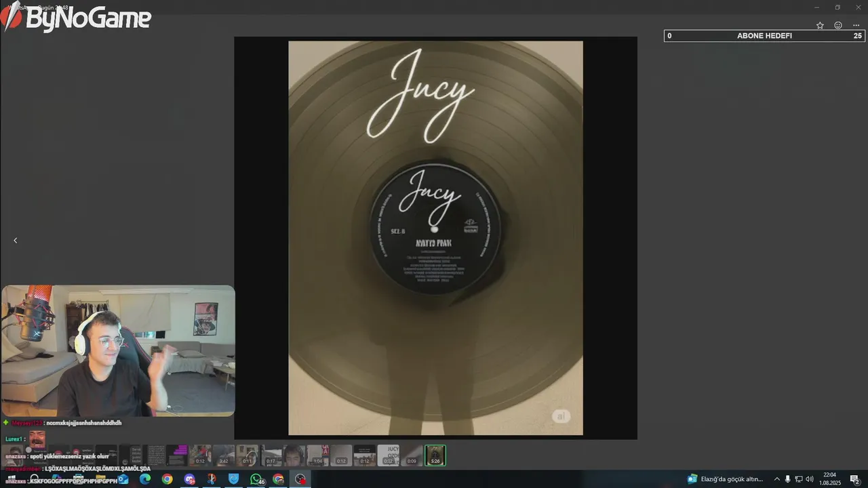Open thumbnail with 1:04 duration

[317, 455]
